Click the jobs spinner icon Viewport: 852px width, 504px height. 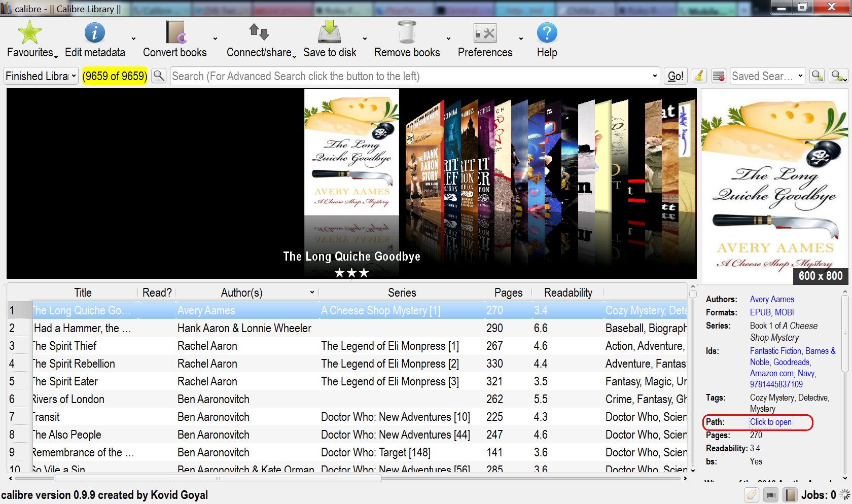tap(844, 494)
